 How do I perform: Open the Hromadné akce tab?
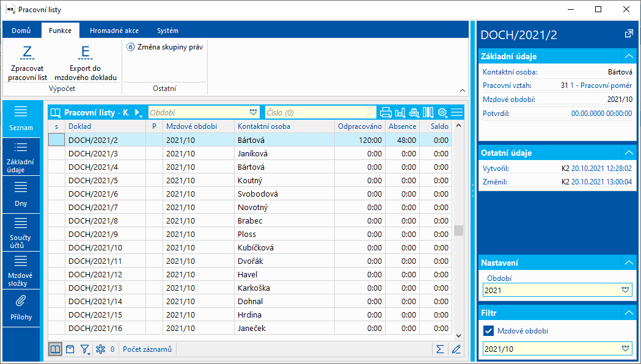[x=114, y=31]
